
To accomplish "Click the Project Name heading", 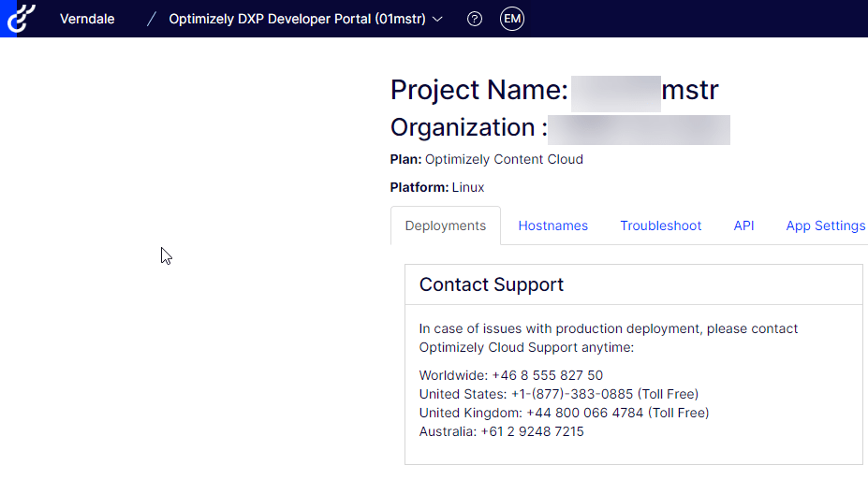I will coord(554,90).
